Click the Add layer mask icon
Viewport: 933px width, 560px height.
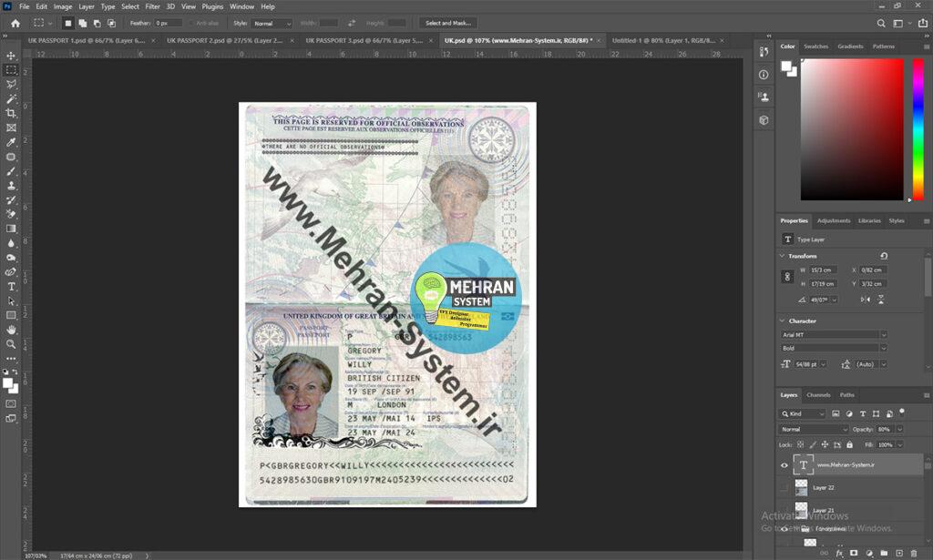(x=852, y=553)
